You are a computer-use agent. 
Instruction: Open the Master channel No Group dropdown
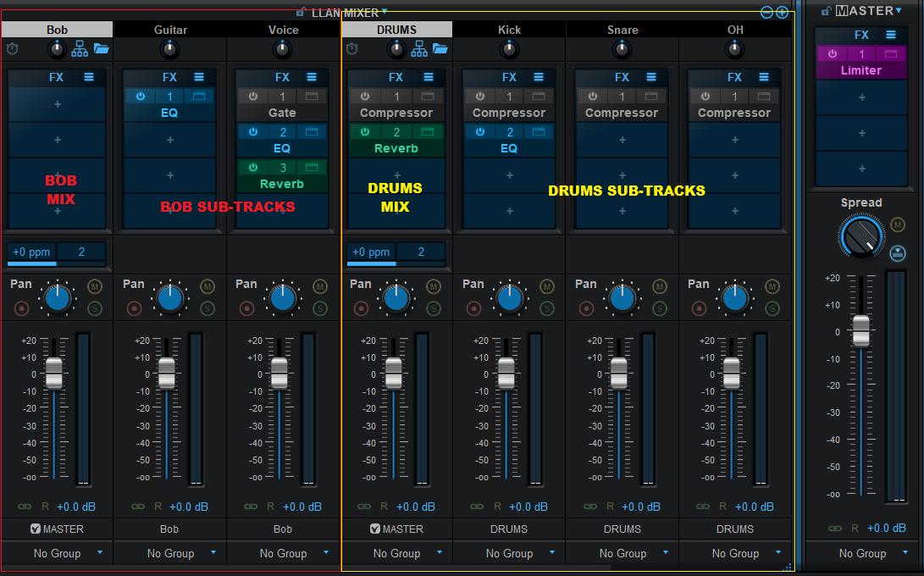(905, 552)
